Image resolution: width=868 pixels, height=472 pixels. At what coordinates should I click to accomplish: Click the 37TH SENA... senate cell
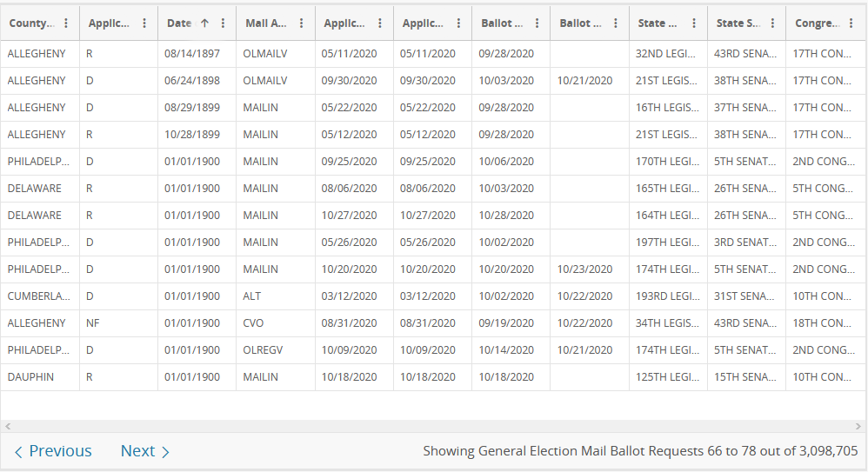pyautogui.click(x=747, y=107)
